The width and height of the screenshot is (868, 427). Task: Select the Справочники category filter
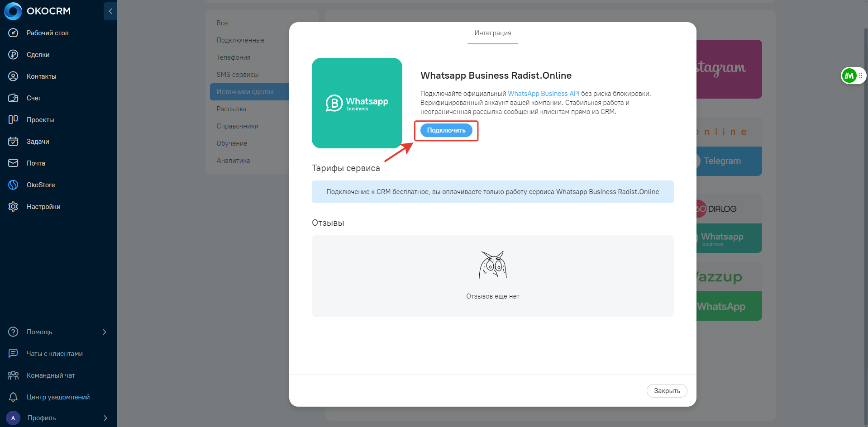pyautogui.click(x=238, y=126)
